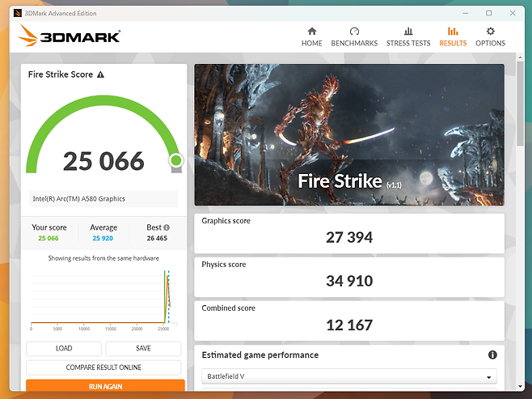The image size is (532, 399).
Task: Click the info icon next to Best
Action: point(167,227)
